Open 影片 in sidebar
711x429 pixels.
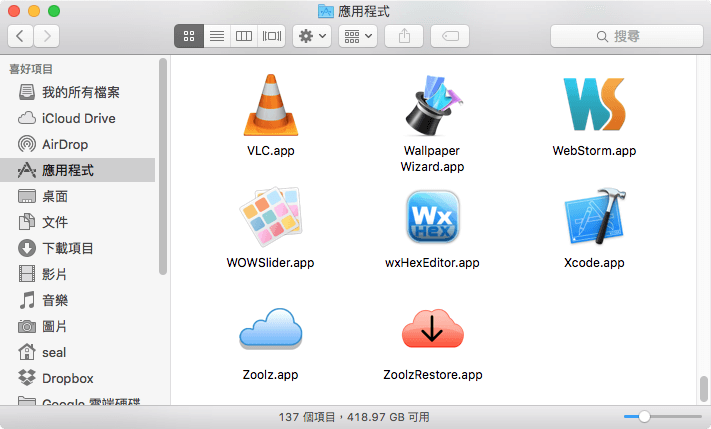point(78,274)
